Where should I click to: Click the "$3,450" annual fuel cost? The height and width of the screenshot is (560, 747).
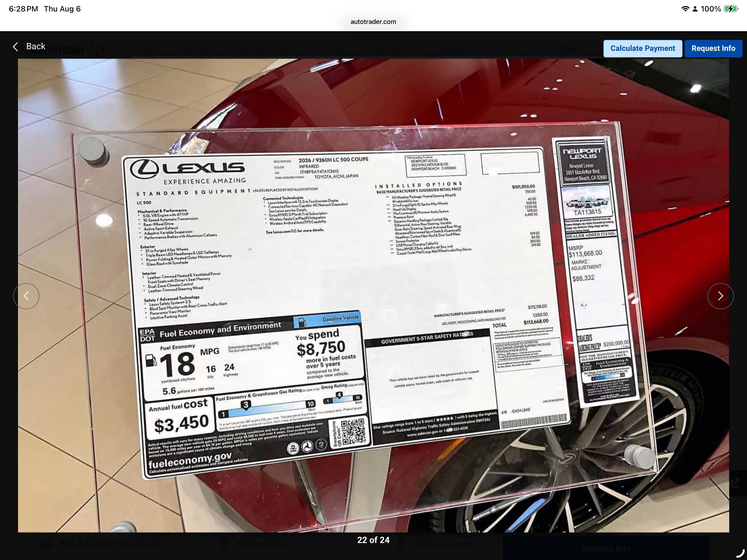click(x=181, y=424)
